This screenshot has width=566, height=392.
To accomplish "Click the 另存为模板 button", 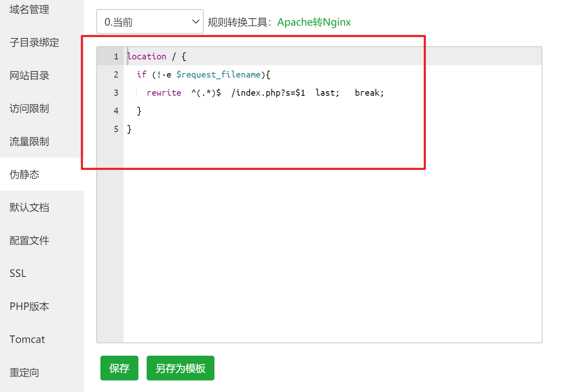I will (181, 368).
